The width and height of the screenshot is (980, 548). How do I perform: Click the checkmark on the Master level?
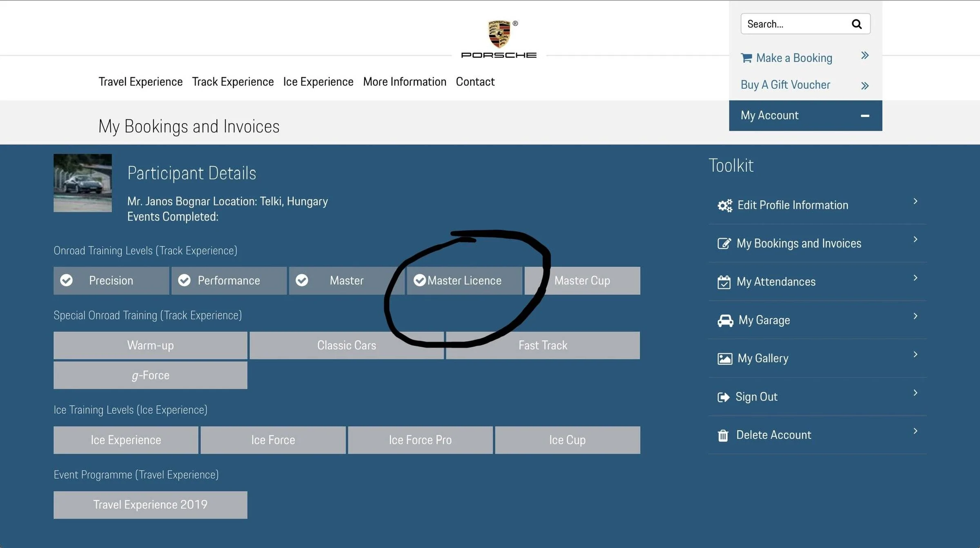click(x=302, y=280)
